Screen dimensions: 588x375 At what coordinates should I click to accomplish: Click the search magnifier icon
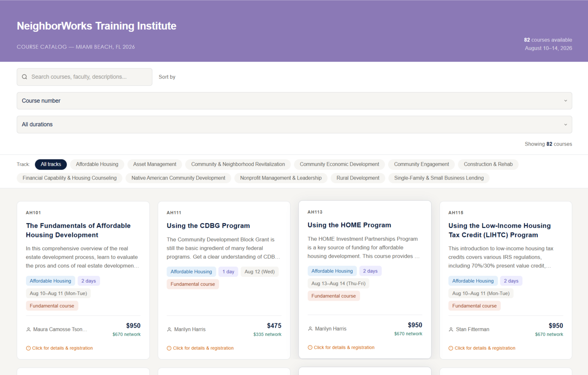[25, 77]
